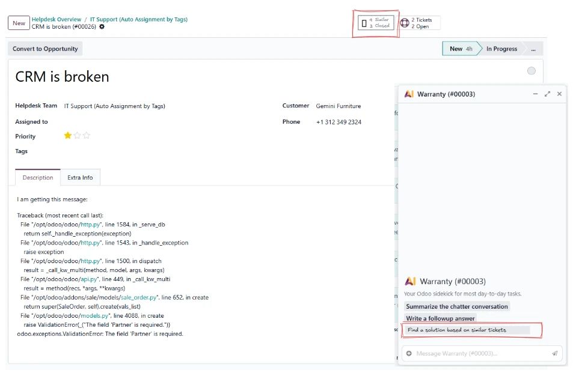Open the ticket settings gear icon
The width and height of the screenshot is (588, 379).
click(102, 26)
